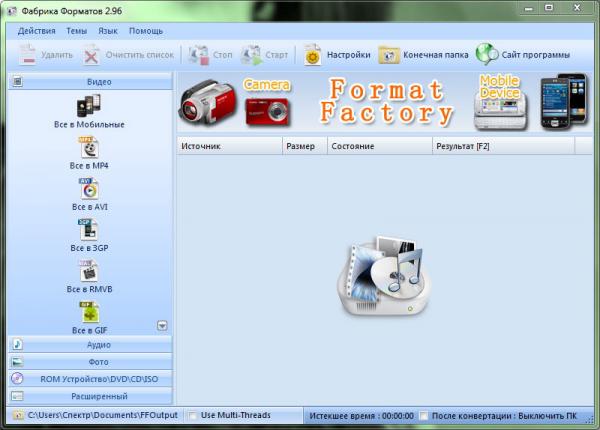Click the ROM disc icon
Viewport: 600px width, 430px height.
[x=17, y=379]
